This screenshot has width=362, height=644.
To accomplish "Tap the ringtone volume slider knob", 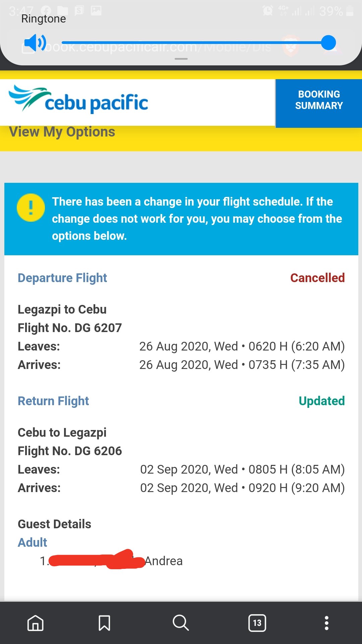I will (x=328, y=43).
